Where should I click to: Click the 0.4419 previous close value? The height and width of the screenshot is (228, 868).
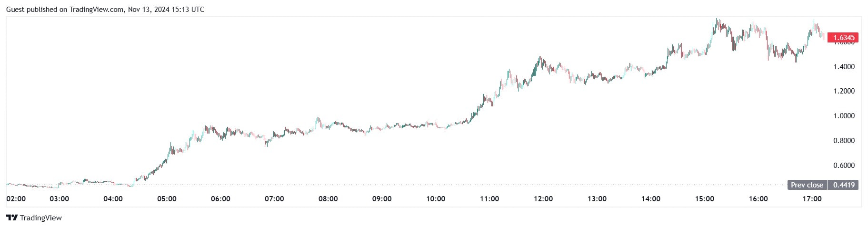844,185
